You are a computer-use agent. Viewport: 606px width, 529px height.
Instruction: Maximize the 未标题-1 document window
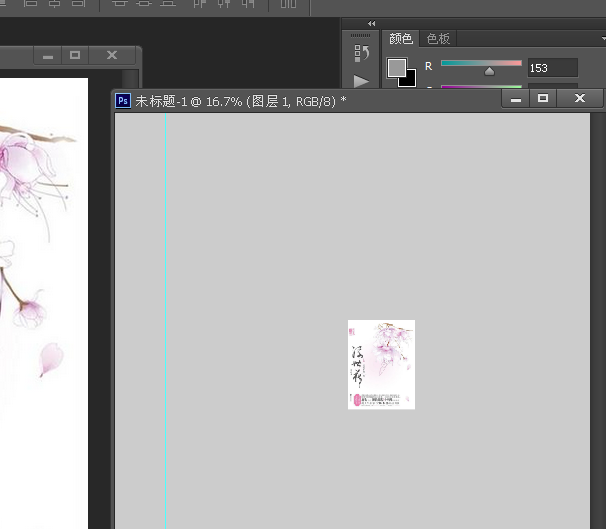pyautogui.click(x=543, y=98)
